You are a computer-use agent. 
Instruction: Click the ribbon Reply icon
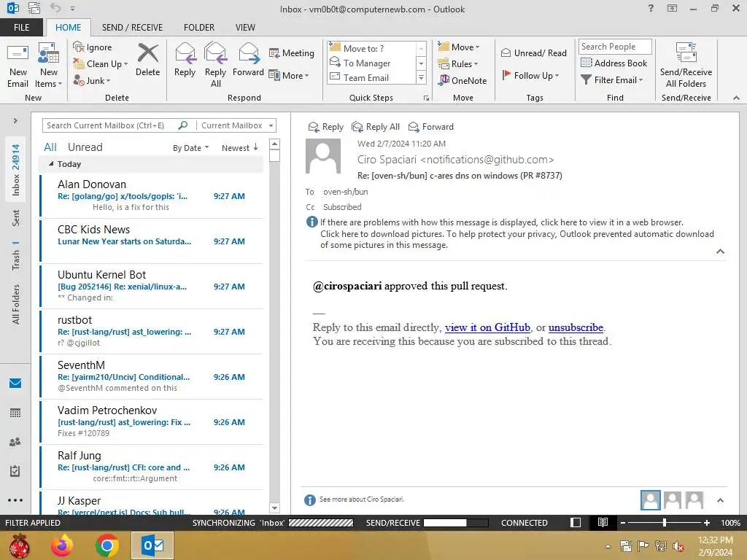pyautogui.click(x=185, y=60)
